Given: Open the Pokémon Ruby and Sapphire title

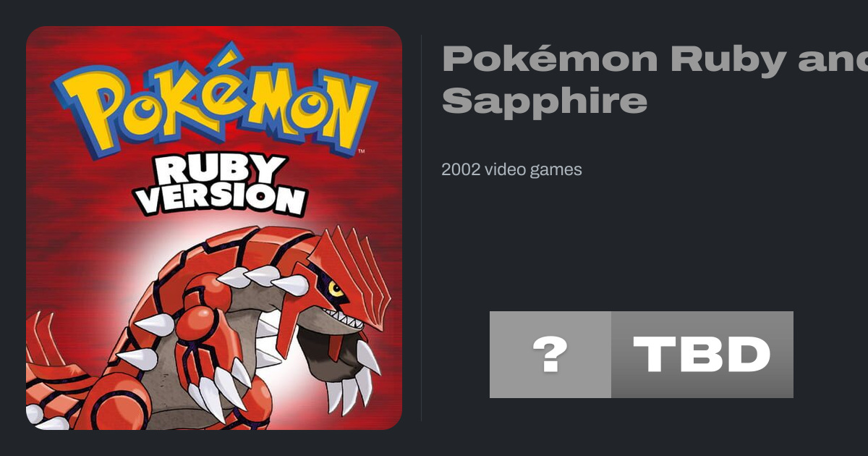Looking at the screenshot, I should pyautogui.click(x=655, y=80).
